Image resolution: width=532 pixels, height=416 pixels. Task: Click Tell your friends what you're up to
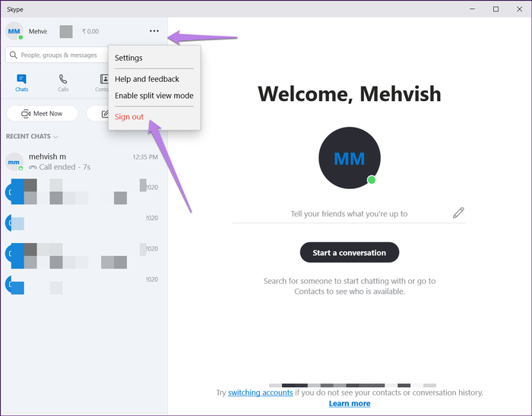349,214
